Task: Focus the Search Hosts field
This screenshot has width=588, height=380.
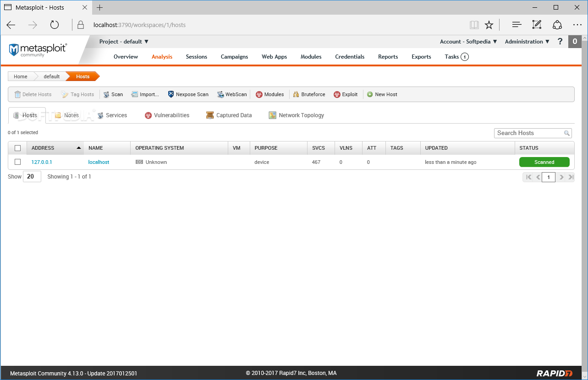Action: 533,133
